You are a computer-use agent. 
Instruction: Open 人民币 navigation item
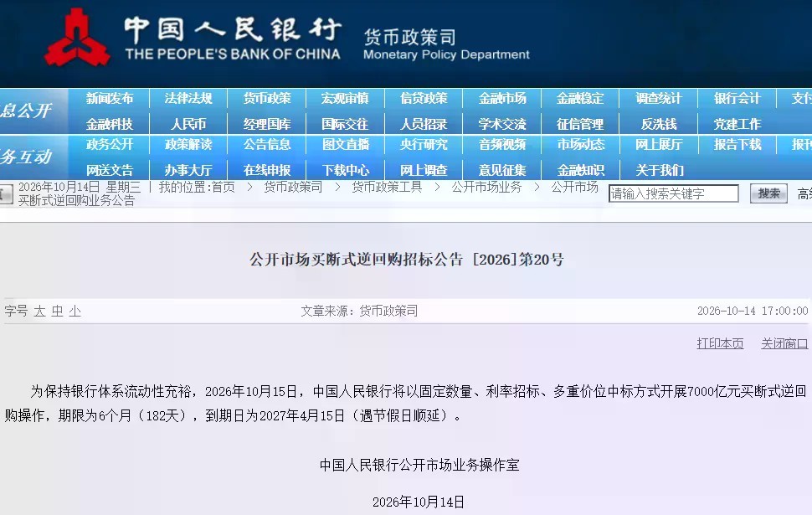(x=188, y=124)
